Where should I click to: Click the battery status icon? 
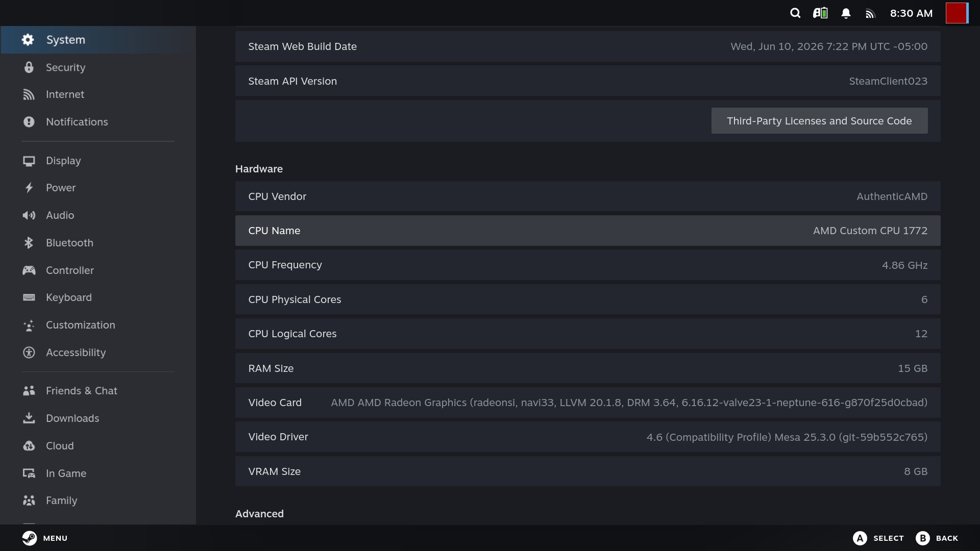(820, 13)
